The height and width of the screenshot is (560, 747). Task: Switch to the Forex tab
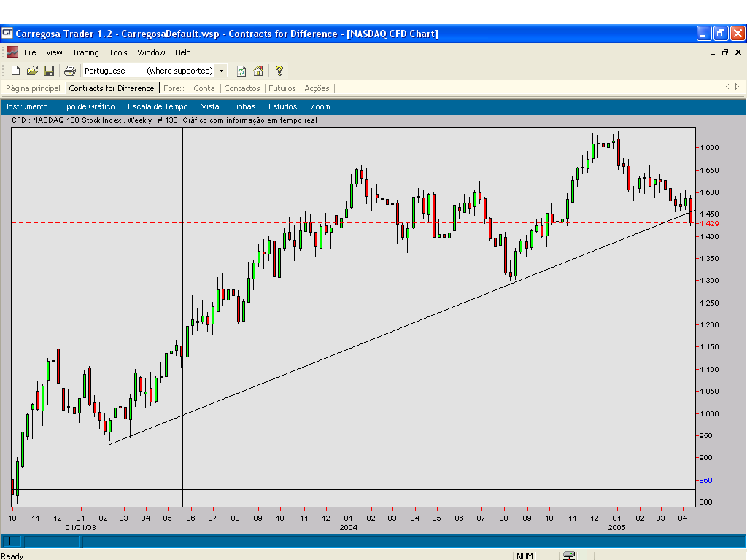pyautogui.click(x=174, y=88)
